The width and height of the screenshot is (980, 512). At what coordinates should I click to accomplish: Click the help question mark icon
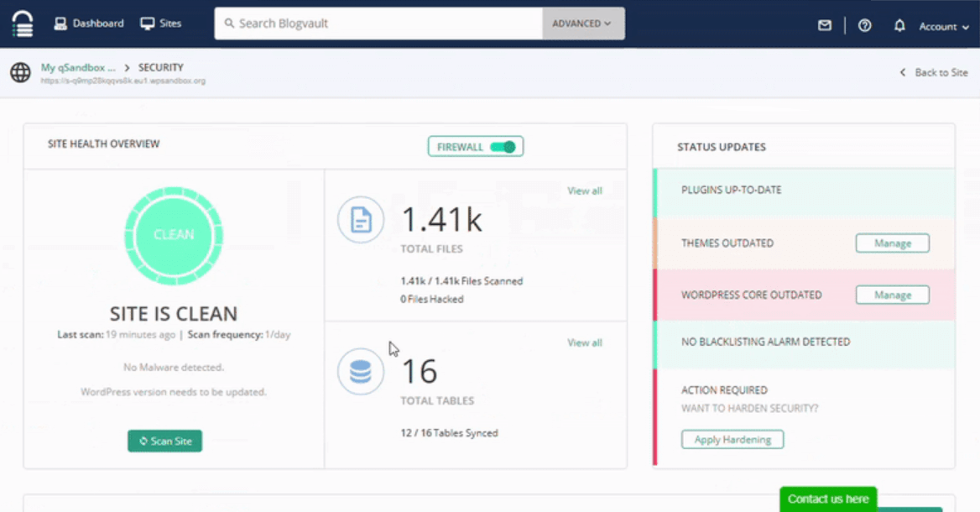pos(864,26)
